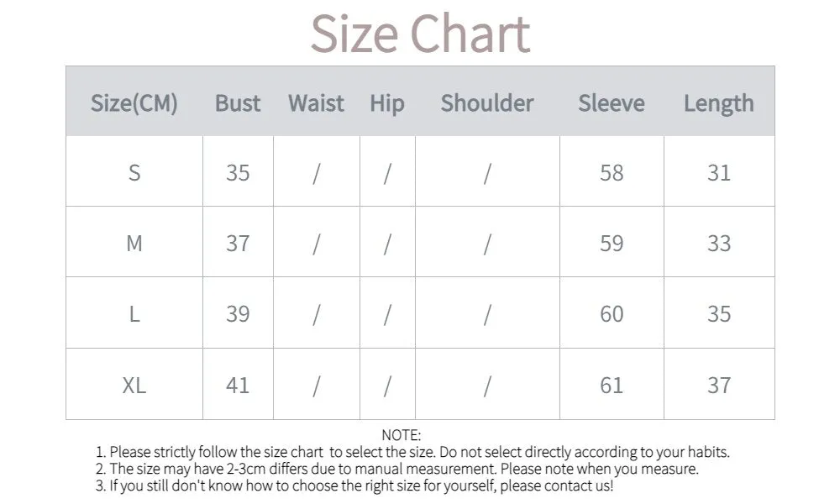The height and width of the screenshot is (504, 840).
Task: Select the Size(CM) column header
Action: [134, 102]
